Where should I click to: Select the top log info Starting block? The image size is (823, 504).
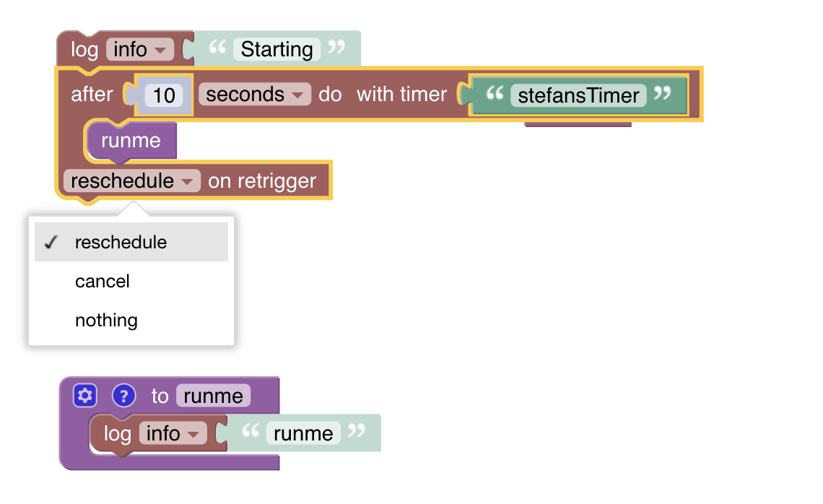click(x=84, y=49)
